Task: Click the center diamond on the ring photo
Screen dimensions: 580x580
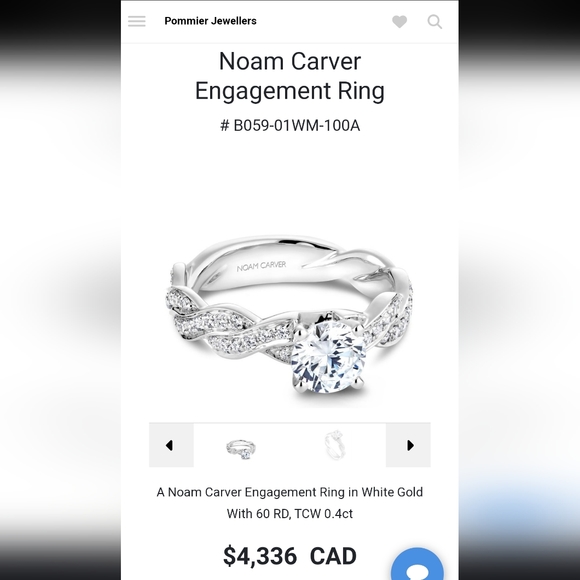Action: click(328, 357)
